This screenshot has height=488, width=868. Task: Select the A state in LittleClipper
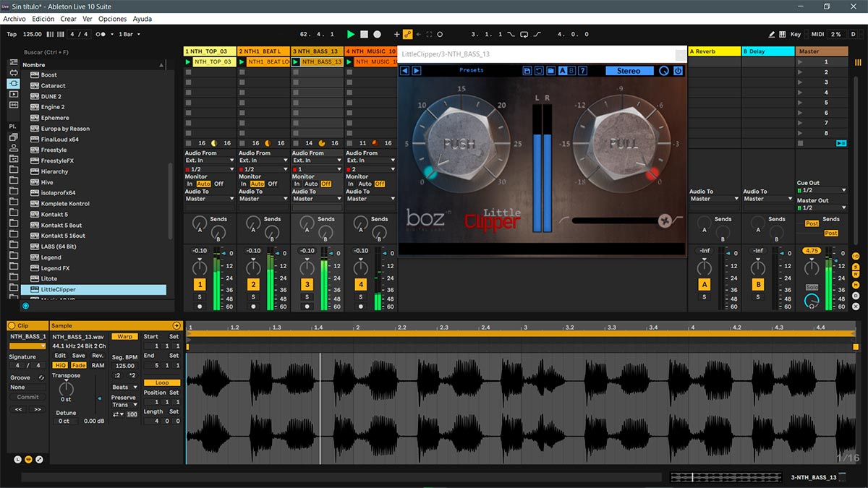(x=562, y=71)
